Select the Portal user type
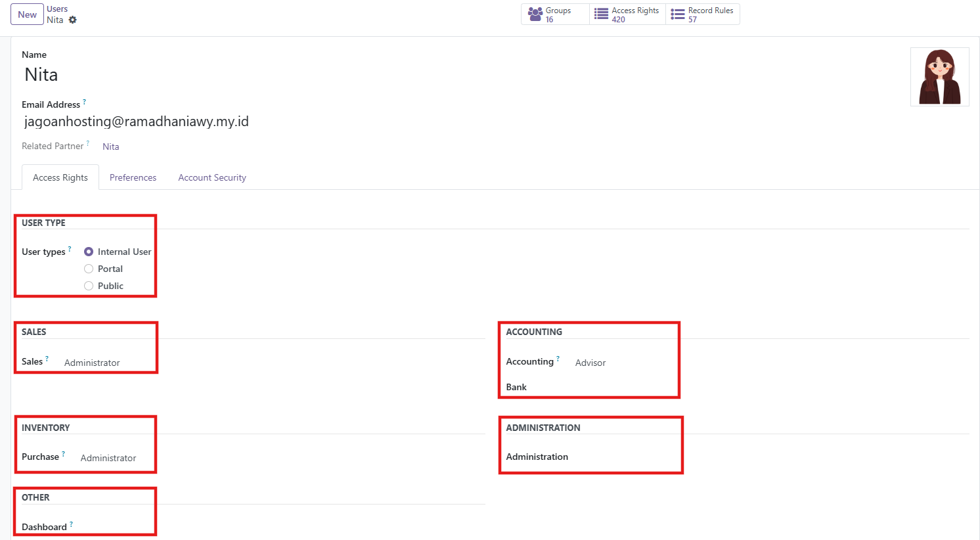Image resolution: width=980 pixels, height=540 pixels. click(89, 269)
